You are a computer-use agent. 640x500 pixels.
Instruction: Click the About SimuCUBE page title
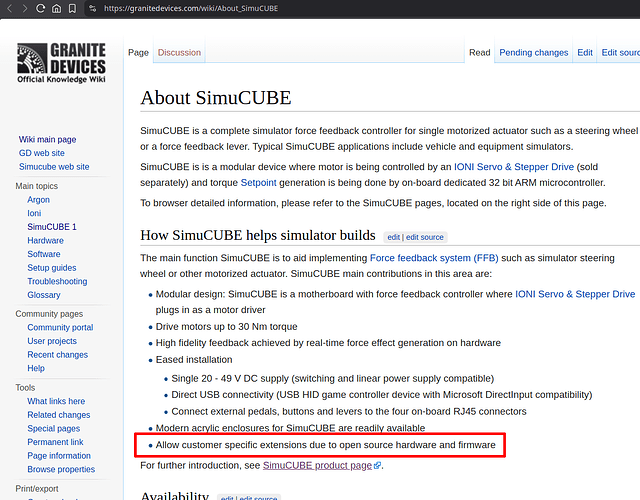tap(216, 98)
